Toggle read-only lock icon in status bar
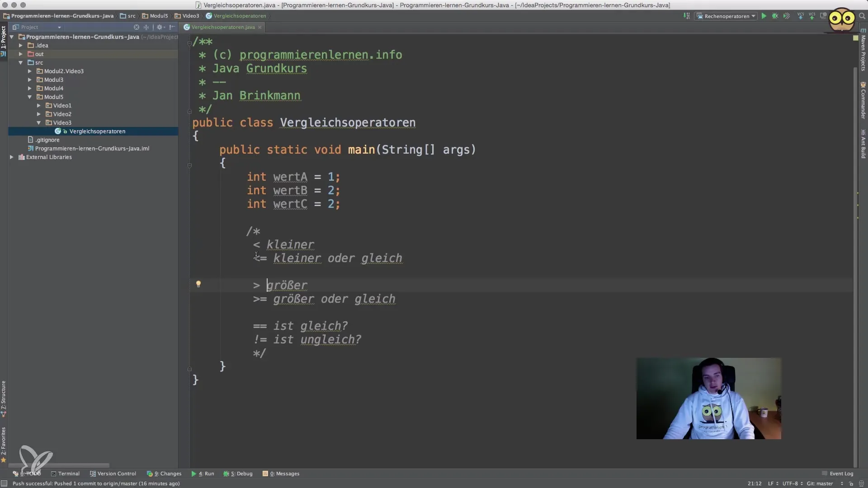 coord(851,483)
